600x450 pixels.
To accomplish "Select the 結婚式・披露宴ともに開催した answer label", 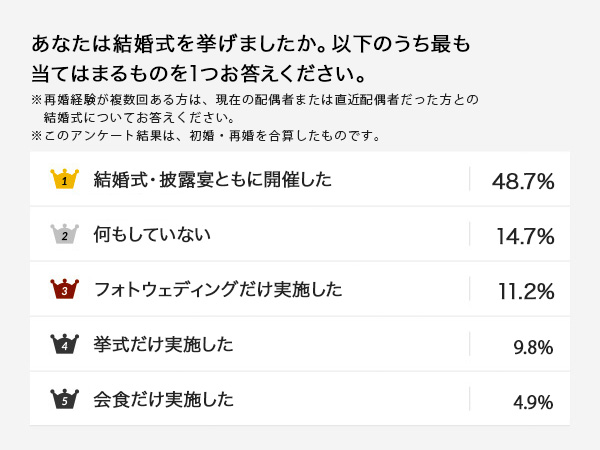I will pos(212,180).
